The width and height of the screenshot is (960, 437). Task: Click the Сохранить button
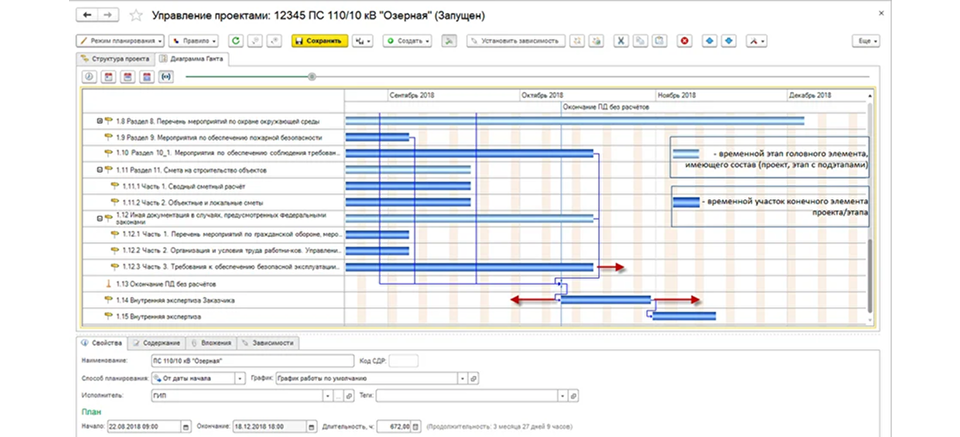320,41
